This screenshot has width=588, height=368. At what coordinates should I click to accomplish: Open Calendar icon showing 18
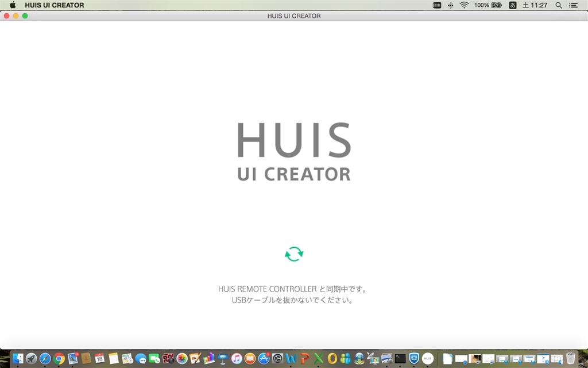point(100,359)
